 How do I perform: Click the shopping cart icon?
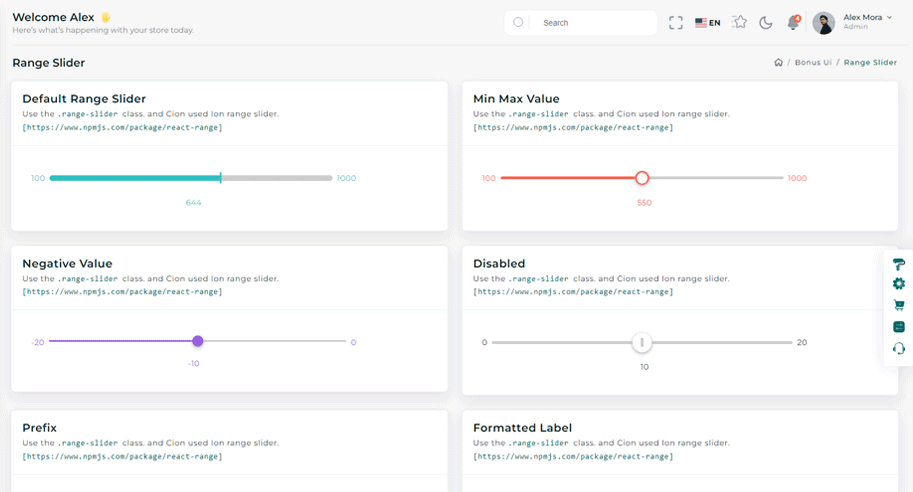[898, 305]
